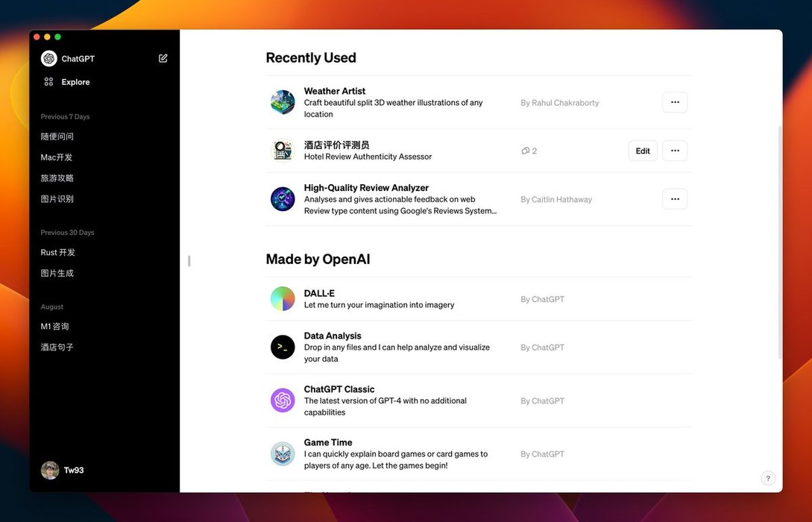
Task: Select the DALL-E colorful icon
Action: tap(283, 299)
